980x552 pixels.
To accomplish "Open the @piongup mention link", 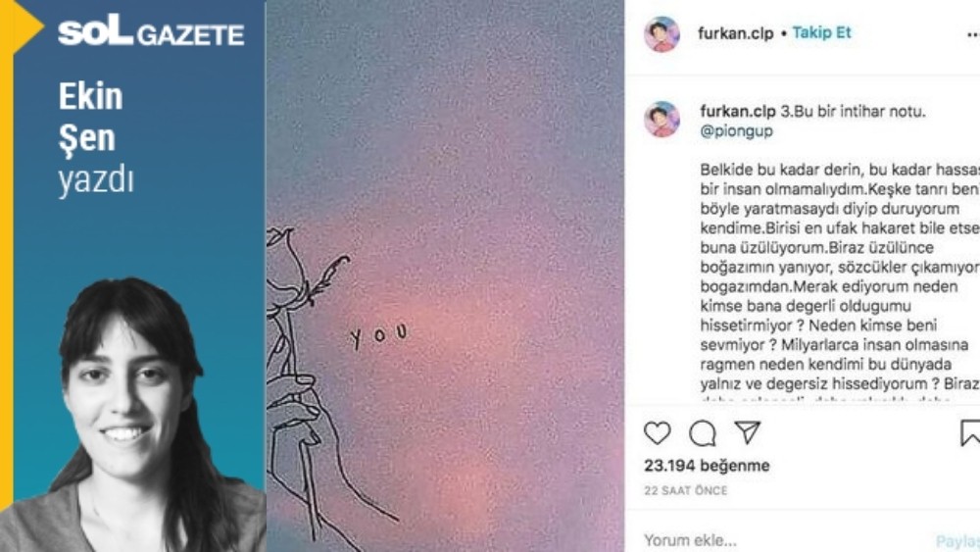I will pos(736,130).
